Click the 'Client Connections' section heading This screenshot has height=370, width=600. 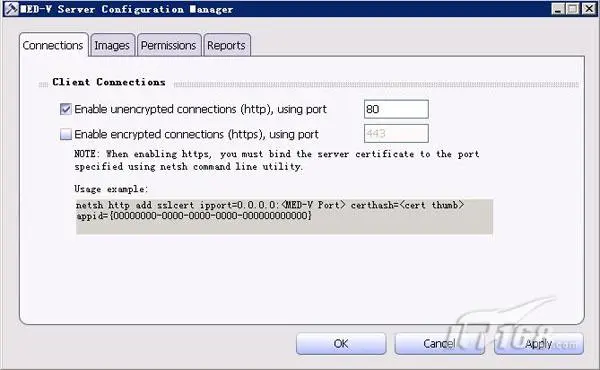click(x=109, y=82)
